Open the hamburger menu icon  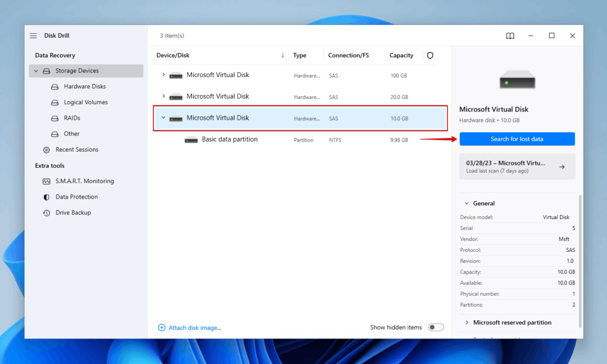pos(33,35)
